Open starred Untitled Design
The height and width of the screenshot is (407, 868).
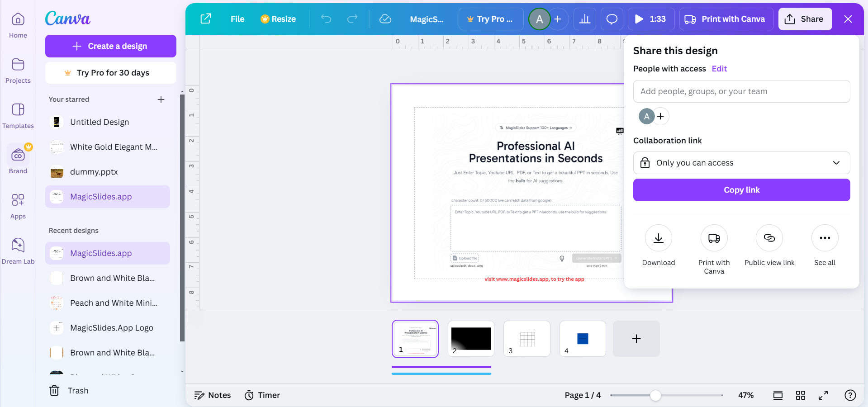coord(108,122)
